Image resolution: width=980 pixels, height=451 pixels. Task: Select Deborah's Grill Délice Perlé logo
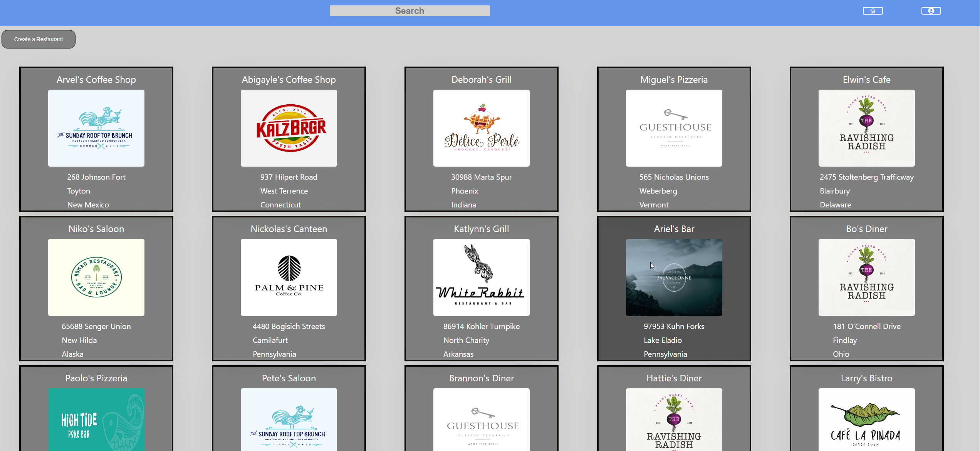click(x=482, y=128)
